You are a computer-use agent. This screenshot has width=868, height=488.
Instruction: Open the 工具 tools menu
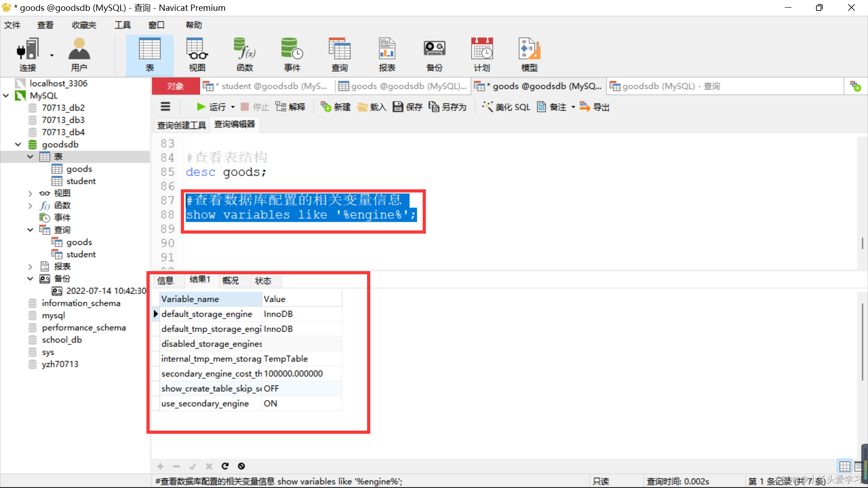pos(123,25)
